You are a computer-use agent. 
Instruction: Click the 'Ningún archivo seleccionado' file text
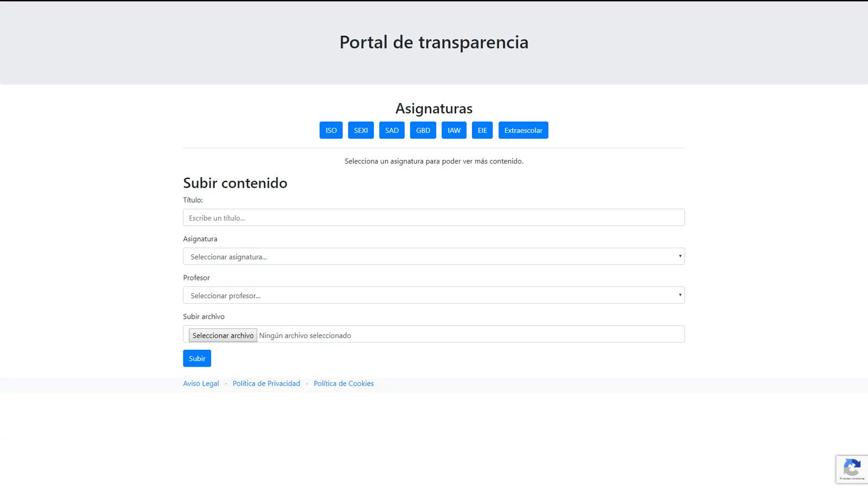305,336
